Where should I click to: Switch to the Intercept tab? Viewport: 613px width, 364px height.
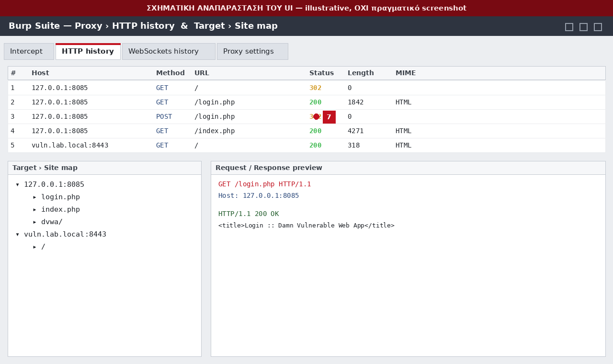(29, 51)
